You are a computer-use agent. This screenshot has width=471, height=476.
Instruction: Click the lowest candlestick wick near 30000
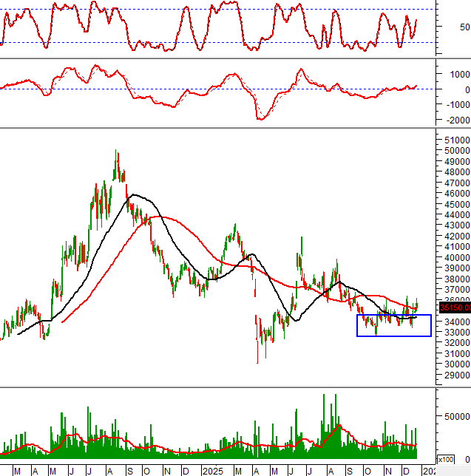(x=257, y=362)
